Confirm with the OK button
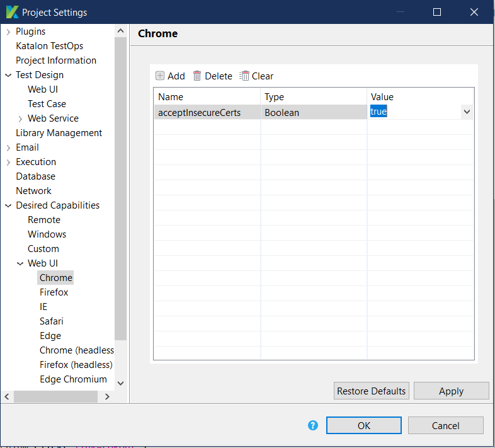495x448 pixels. click(363, 425)
